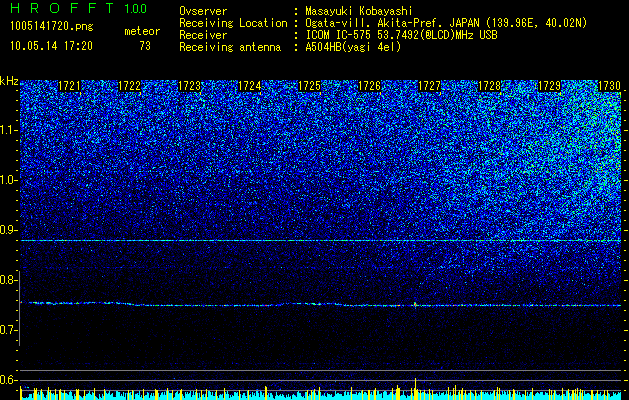
Task: Click the 1727 time marker
Action: 430,86
